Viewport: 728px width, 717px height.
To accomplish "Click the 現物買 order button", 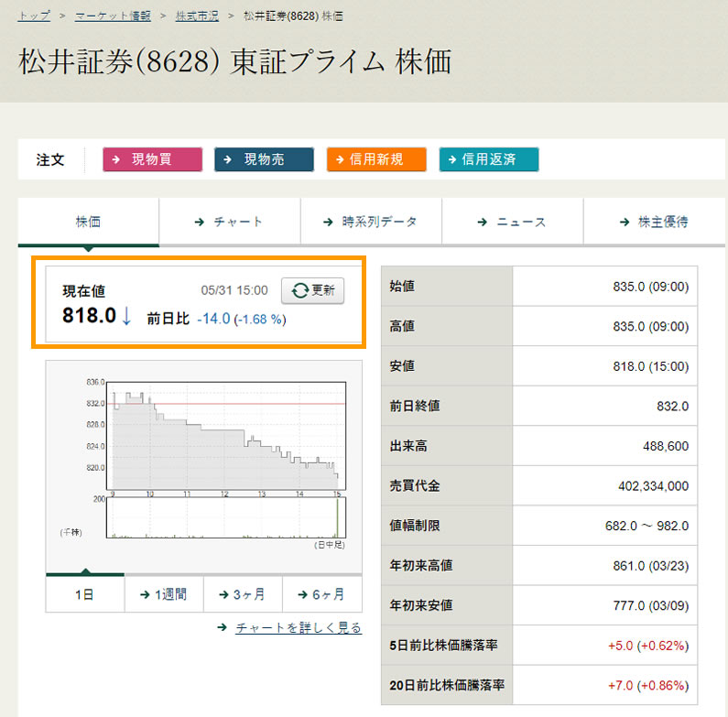I will 152,159.
